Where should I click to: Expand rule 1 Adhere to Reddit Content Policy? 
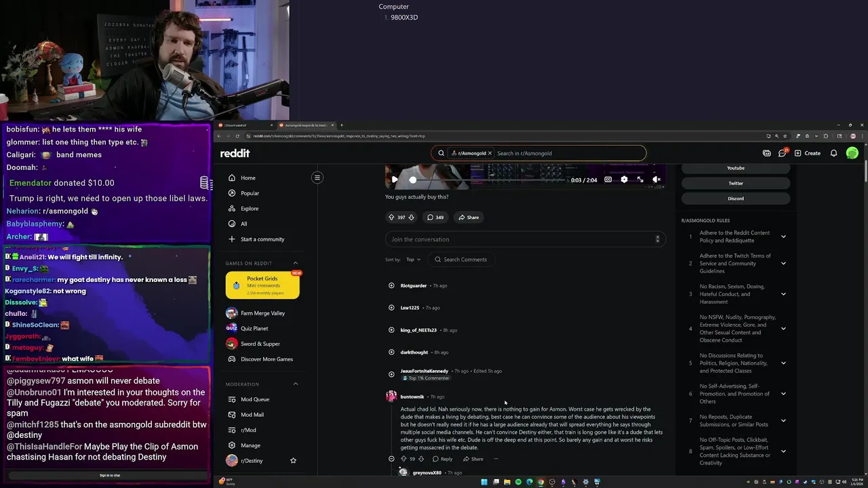(x=783, y=237)
